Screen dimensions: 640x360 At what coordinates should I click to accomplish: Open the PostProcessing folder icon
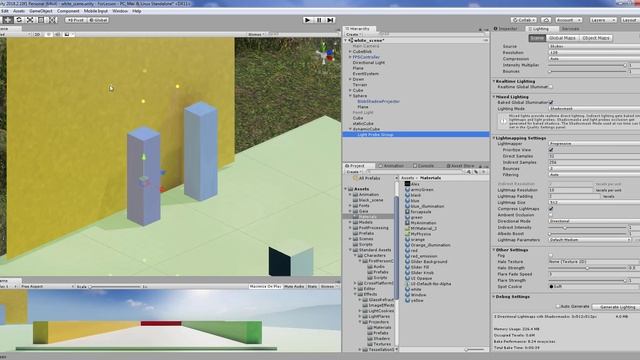[355, 228]
